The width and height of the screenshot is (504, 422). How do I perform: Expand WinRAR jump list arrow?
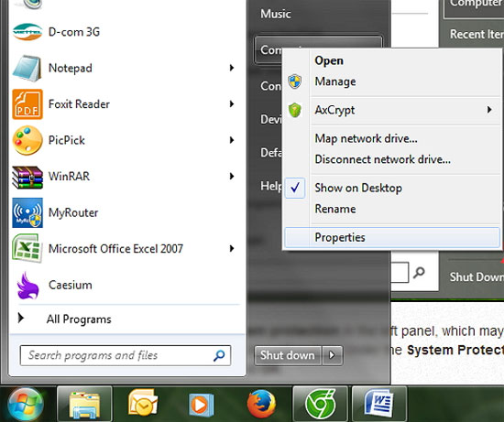[x=232, y=176]
